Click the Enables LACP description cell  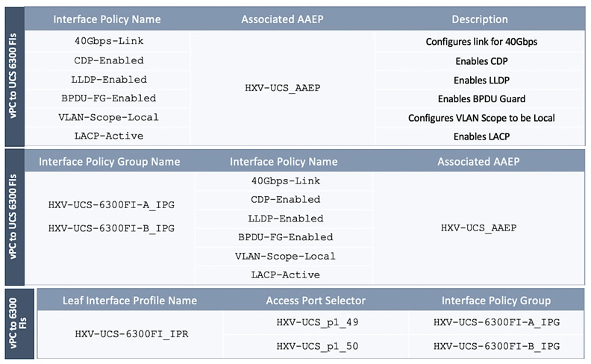pos(481,136)
